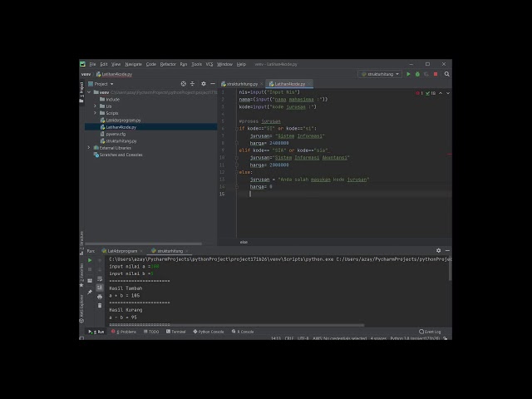Switch to strukturhitung.py editor tab
The image size is (532, 399).
[x=242, y=84]
